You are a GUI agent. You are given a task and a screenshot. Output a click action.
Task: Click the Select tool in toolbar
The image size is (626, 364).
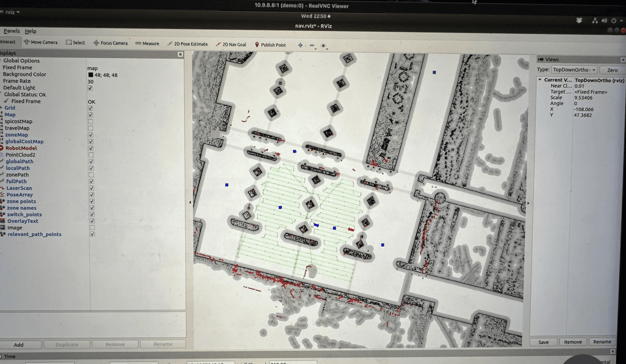click(75, 43)
